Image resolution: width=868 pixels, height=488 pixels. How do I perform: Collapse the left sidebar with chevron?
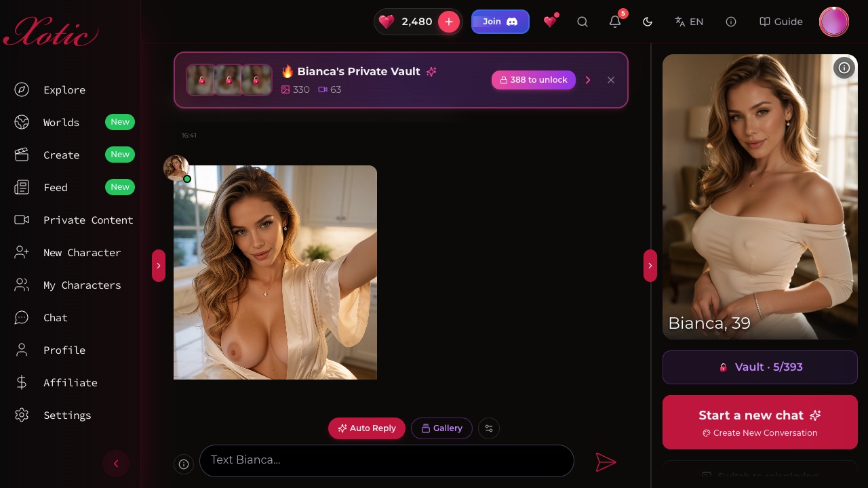click(x=116, y=464)
